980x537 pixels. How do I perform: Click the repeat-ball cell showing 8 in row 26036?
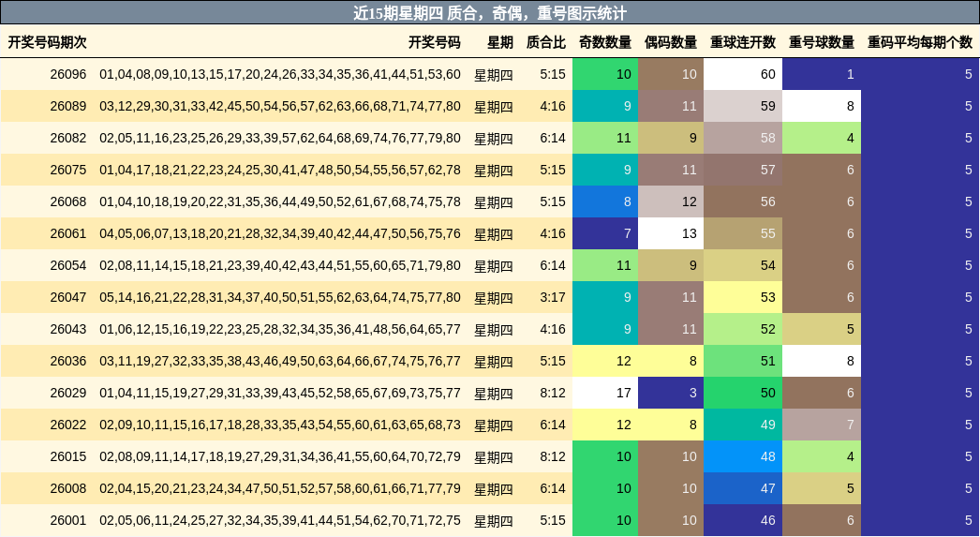[x=822, y=362]
